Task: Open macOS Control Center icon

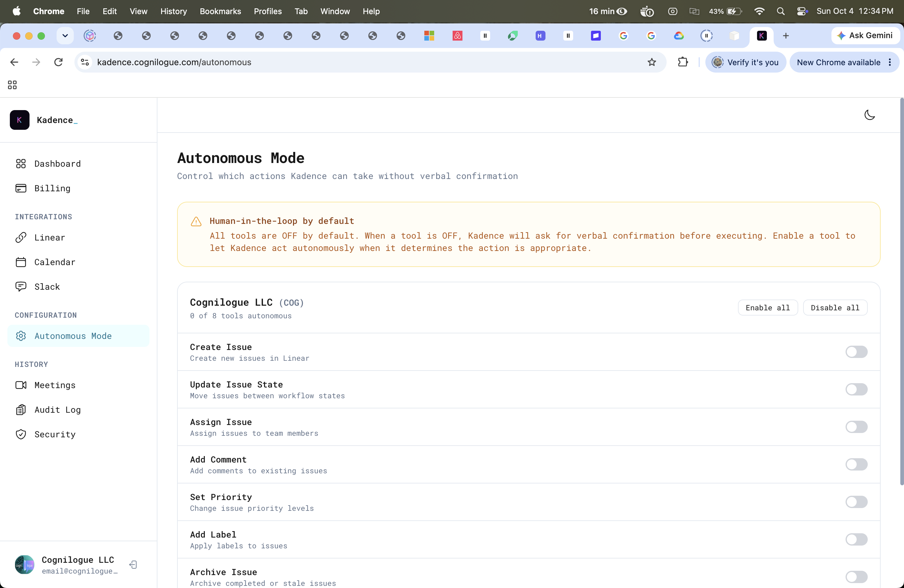Action: point(801,11)
